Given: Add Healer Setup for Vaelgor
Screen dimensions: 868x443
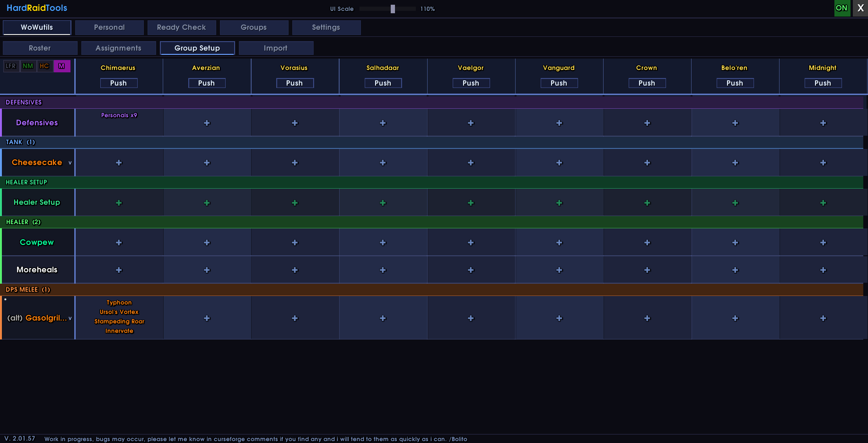Looking at the screenshot, I should (471, 203).
